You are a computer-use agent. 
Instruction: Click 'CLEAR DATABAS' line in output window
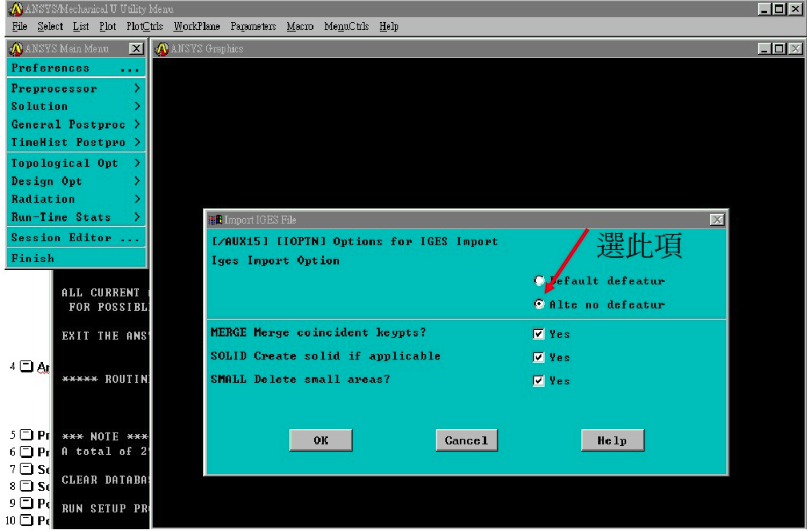[x=105, y=480]
